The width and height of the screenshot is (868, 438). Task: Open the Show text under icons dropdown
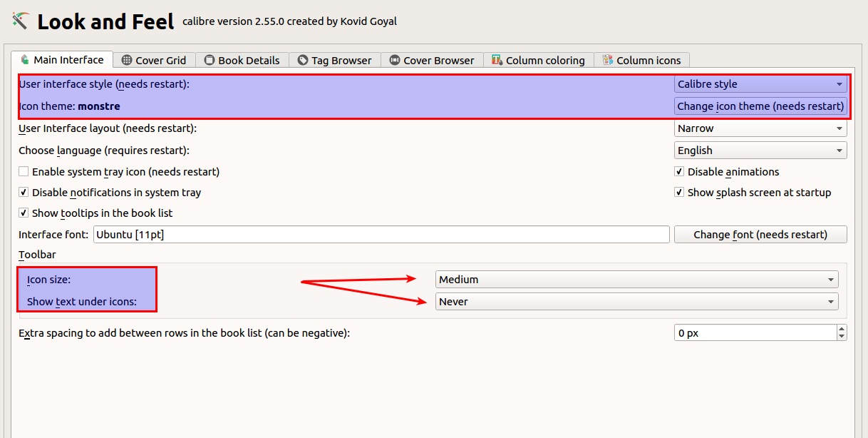[637, 302]
